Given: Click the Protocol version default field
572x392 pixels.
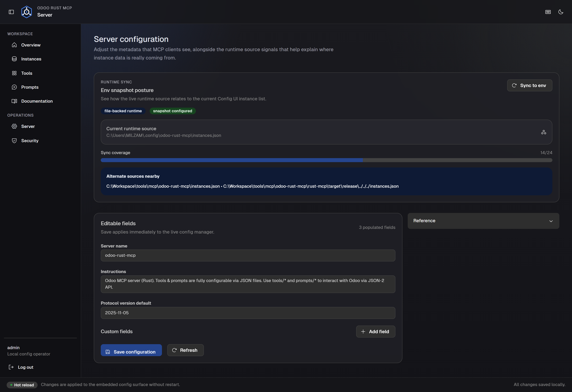Looking at the screenshot, I should coord(248,313).
